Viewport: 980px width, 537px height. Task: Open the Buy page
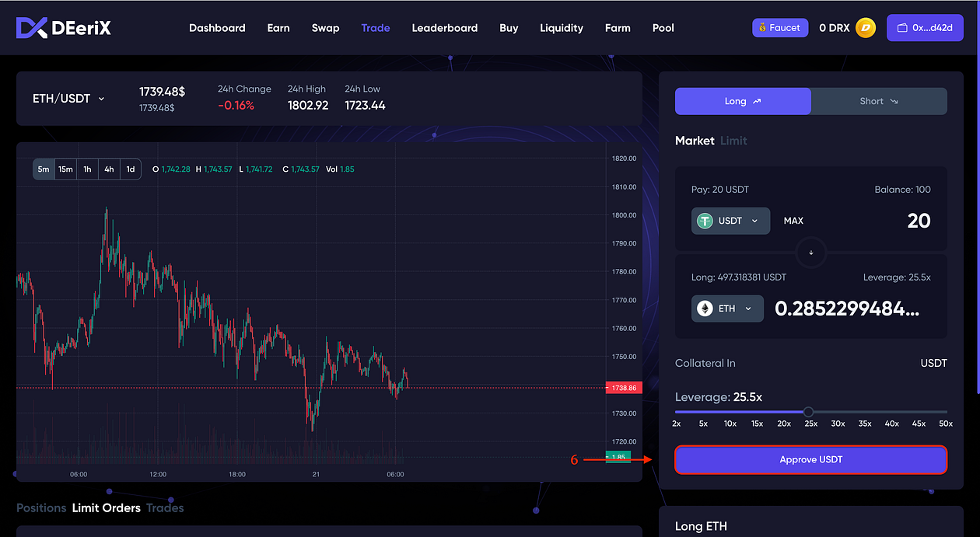pyautogui.click(x=509, y=28)
